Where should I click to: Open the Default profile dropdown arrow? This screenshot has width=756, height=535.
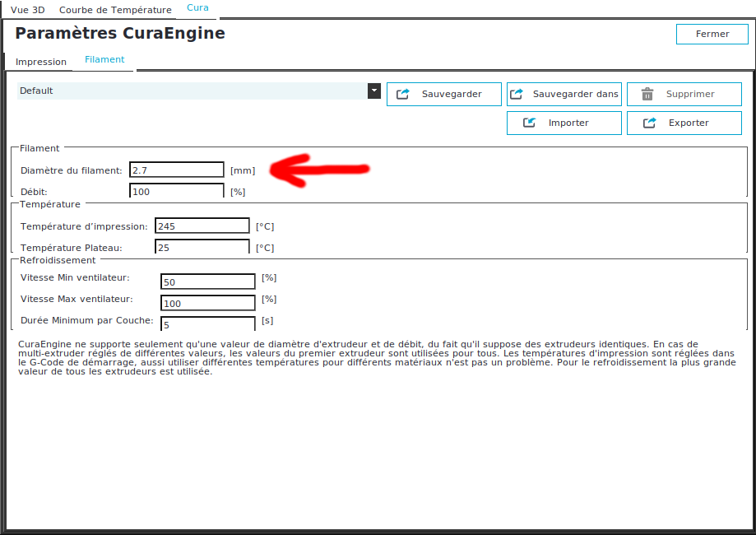click(x=374, y=91)
